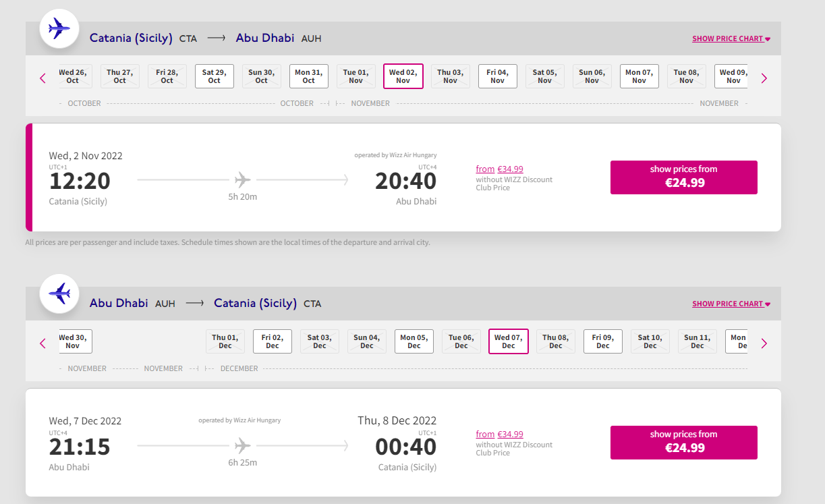Click outbound show prices from €24.99 button
The image size is (825, 504).
(x=684, y=177)
